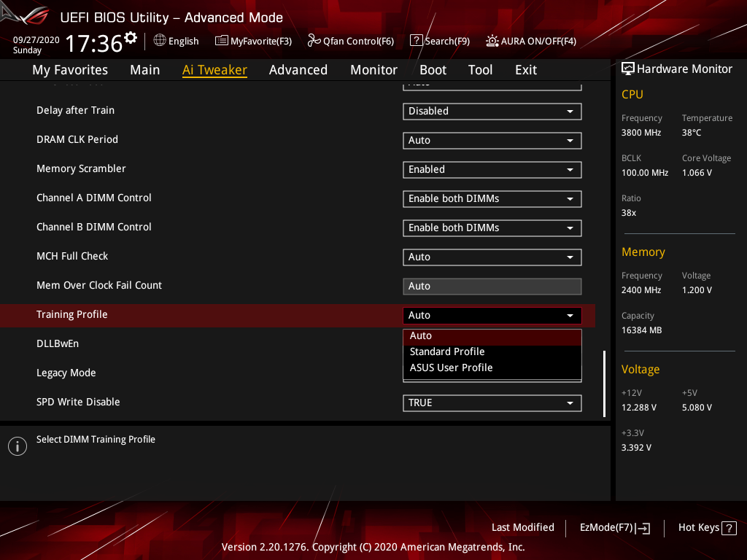Choose ASUS User Profile option
747x560 pixels.
[x=492, y=368]
